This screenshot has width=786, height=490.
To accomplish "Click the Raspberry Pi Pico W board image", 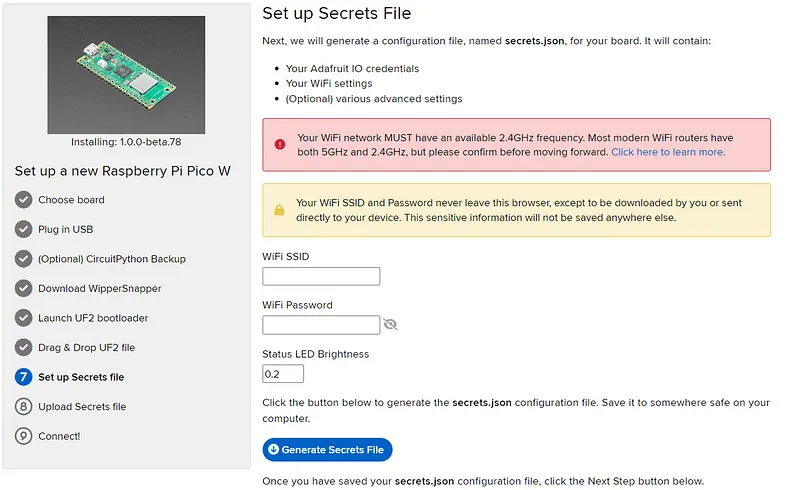I will [x=126, y=75].
